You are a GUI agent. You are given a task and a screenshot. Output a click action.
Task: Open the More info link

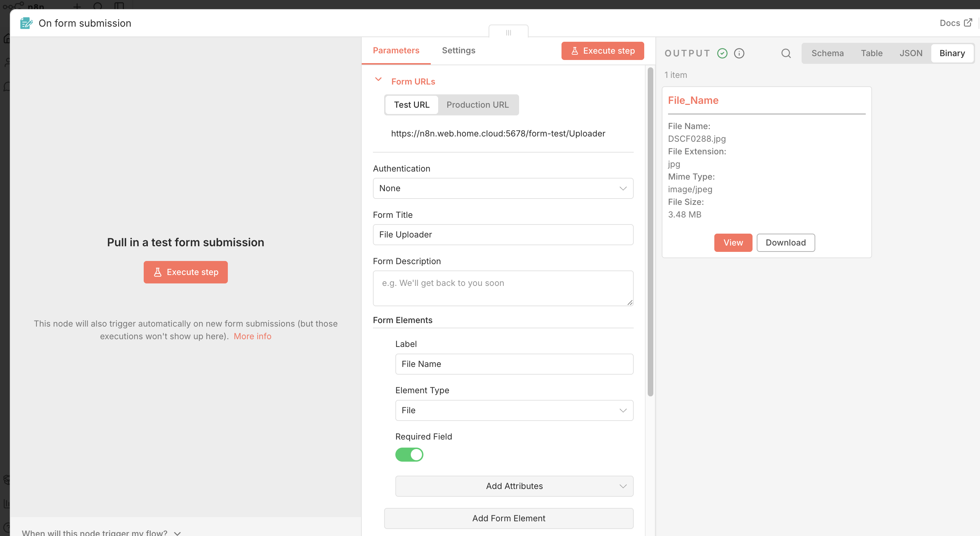pyautogui.click(x=252, y=336)
